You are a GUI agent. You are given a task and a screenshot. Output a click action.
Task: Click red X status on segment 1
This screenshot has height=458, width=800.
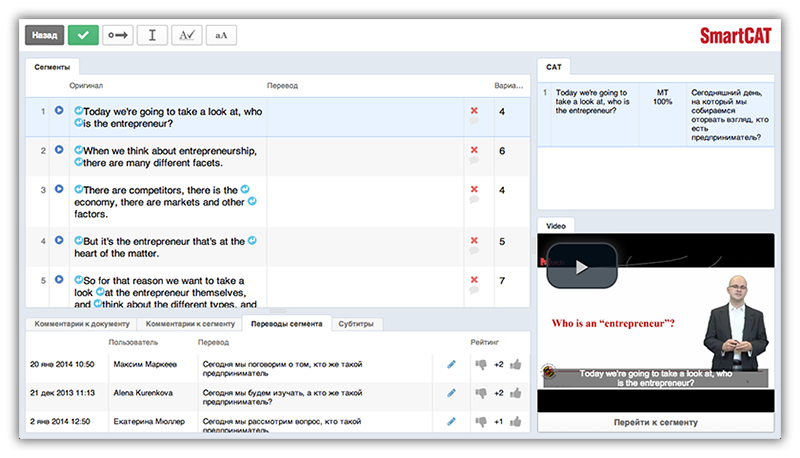click(474, 110)
